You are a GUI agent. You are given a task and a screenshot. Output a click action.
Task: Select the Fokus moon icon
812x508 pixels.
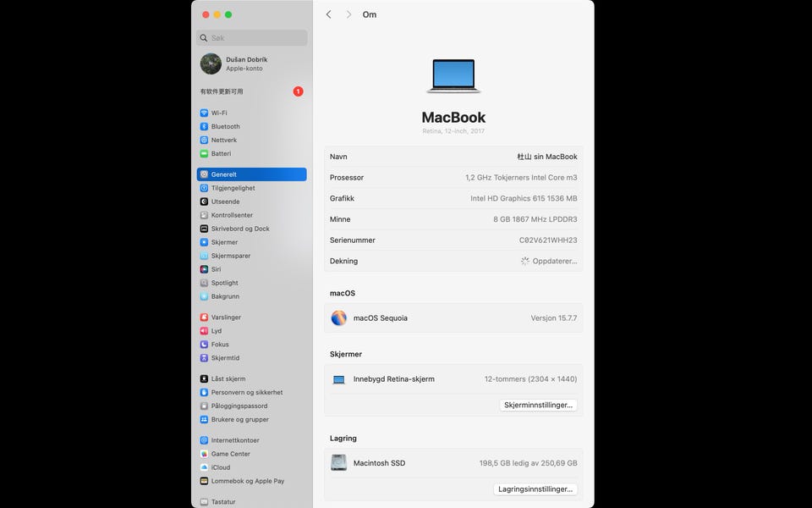click(204, 345)
